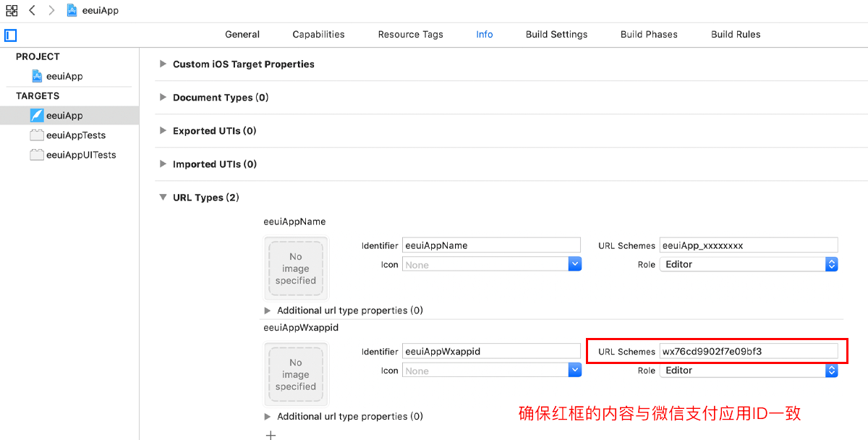
Task: Switch to the Build Settings tab
Action: point(556,34)
